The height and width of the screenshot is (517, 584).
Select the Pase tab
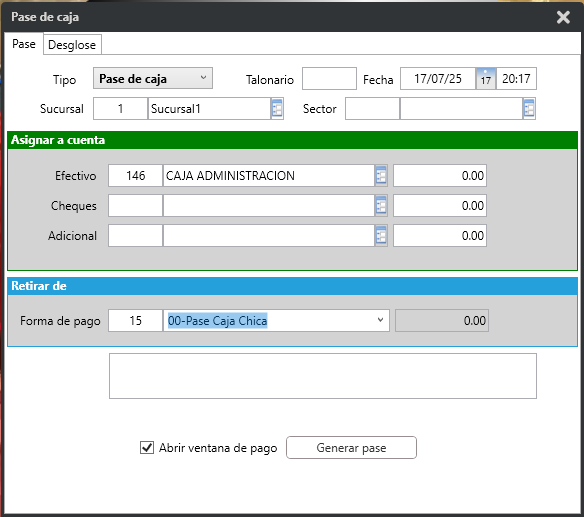click(24, 44)
